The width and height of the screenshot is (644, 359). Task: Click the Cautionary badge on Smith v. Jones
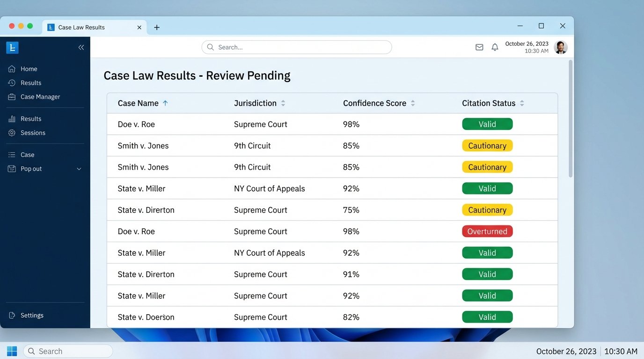487,145
